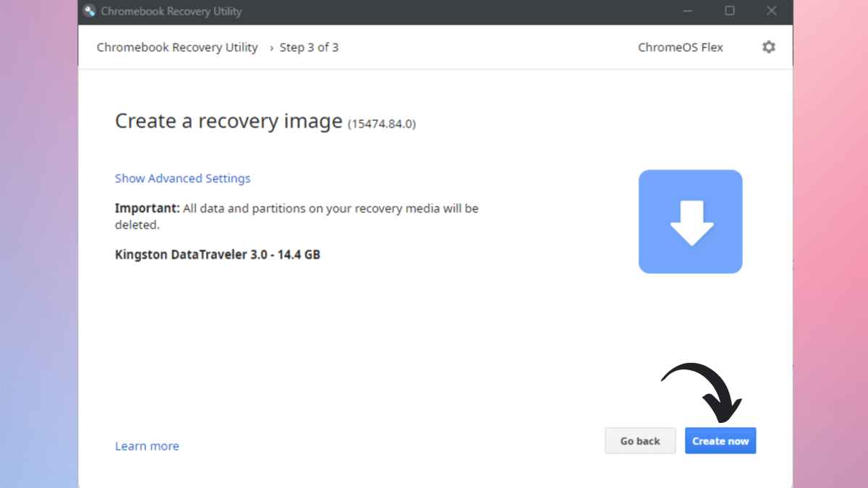Click the Go back button

pos(640,441)
